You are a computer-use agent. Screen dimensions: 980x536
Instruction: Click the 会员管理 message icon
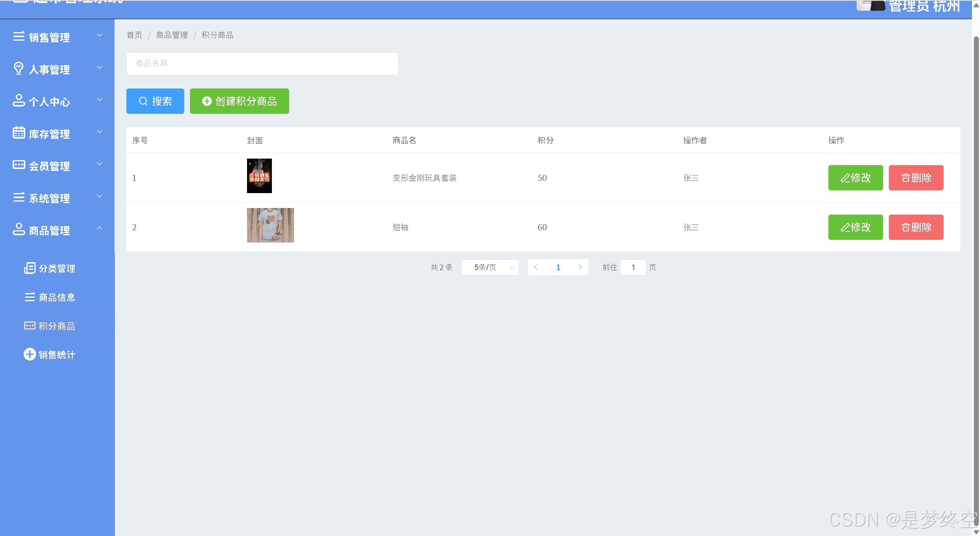(x=19, y=165)
